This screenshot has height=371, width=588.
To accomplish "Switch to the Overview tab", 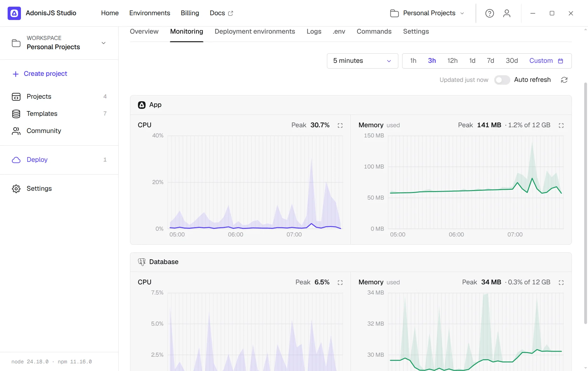I will click(144, 31).
